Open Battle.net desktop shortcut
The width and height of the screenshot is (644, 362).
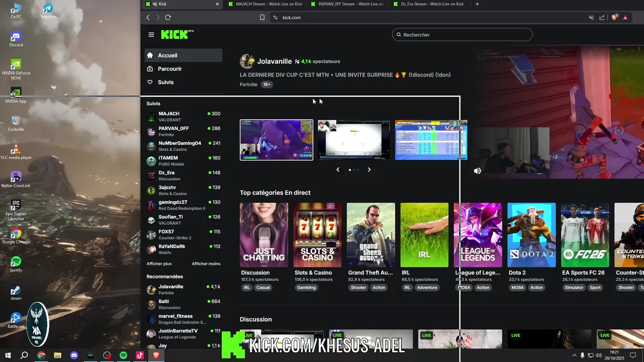(x=16, y=320)
